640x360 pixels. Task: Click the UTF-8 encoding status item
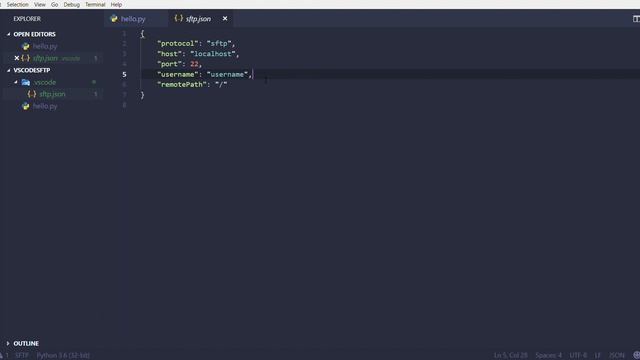578,356
